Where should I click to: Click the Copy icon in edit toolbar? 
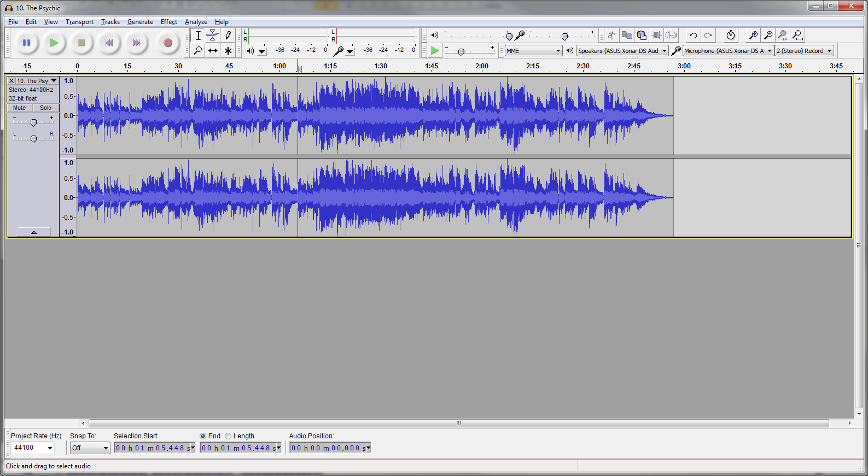(x=627, y=35)
